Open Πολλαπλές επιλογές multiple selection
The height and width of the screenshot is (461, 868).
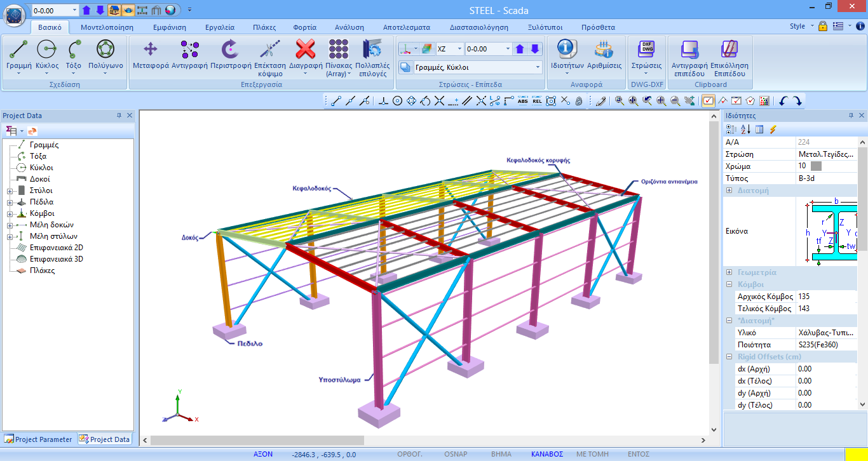tap(371, 57)
